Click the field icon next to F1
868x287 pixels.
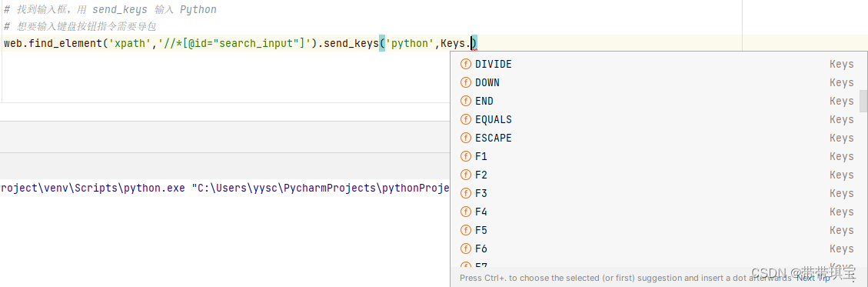[466, 157]
